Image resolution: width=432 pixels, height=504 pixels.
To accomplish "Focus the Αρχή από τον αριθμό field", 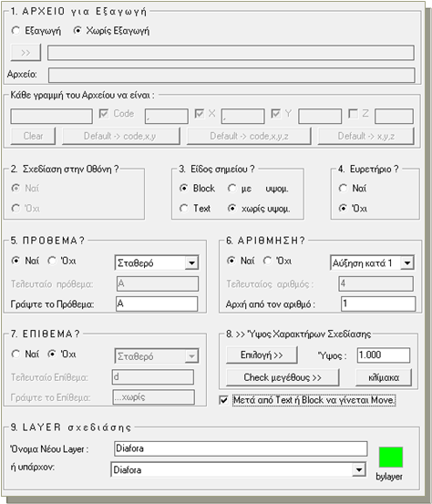I will click(378, 303).
